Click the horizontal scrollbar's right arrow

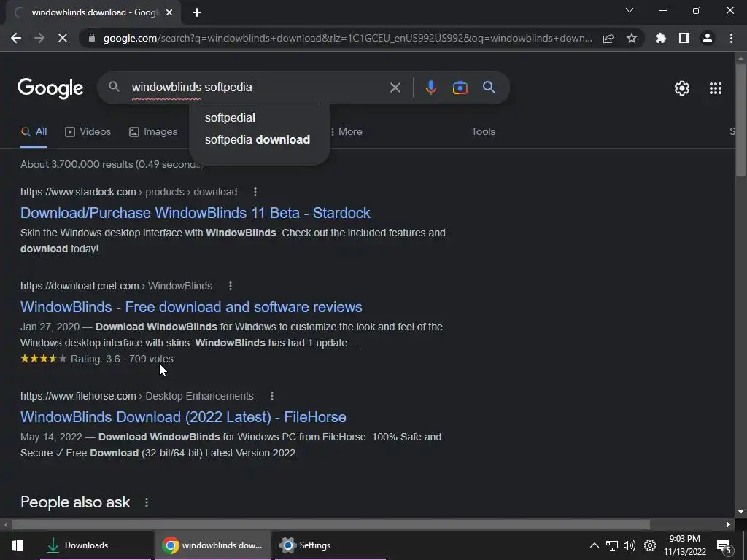(729, 525)
